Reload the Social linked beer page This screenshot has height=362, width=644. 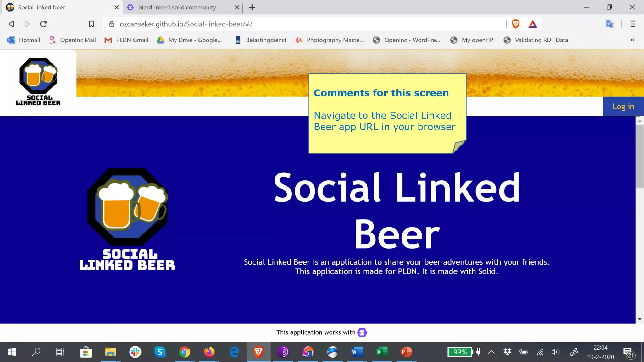pyautogui.click(x=43, y=24)
